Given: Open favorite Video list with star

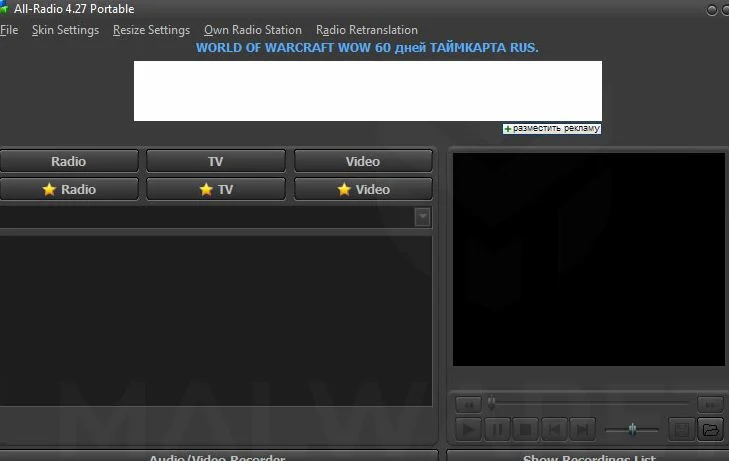Looking at the screenshot, I should [x=363, y=189].
